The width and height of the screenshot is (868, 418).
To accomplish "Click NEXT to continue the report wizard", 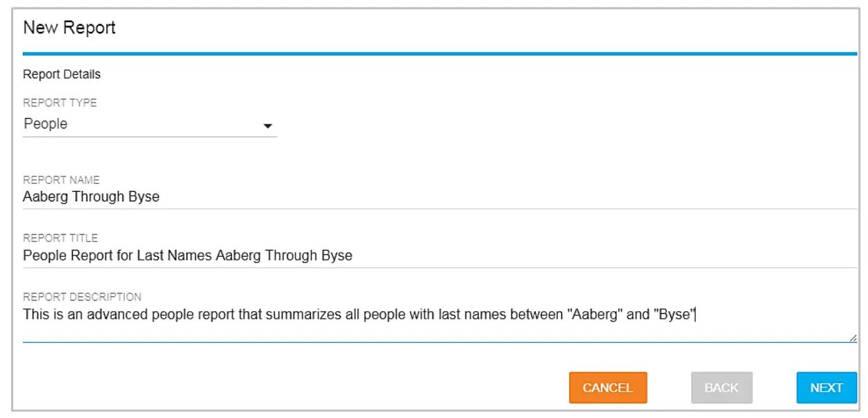I will click(x=826, y=387).
